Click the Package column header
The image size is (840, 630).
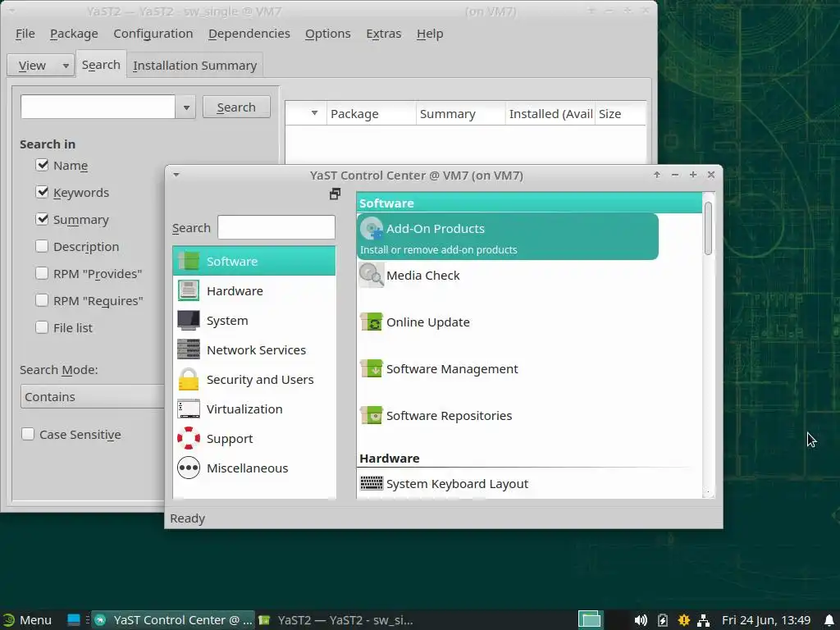point(372,113)
